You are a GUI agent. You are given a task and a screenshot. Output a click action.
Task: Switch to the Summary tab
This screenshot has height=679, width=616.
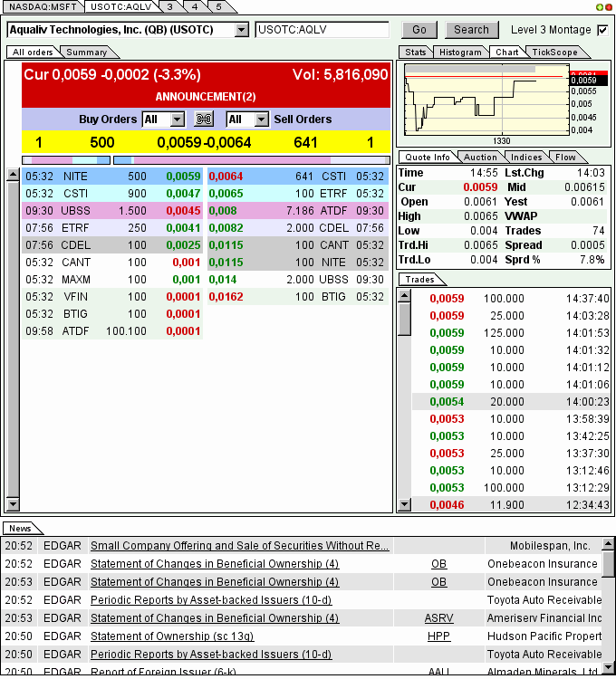point(87,53)
